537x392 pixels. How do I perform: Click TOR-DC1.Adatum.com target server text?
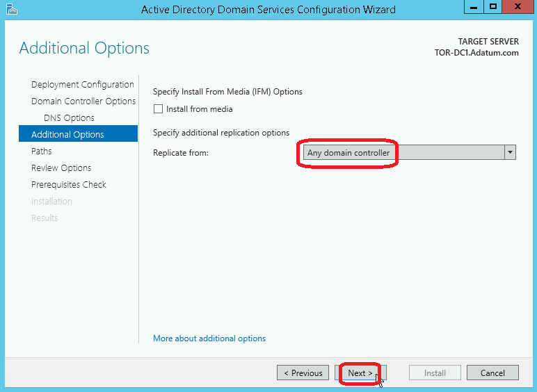click(x=476, y=53)
